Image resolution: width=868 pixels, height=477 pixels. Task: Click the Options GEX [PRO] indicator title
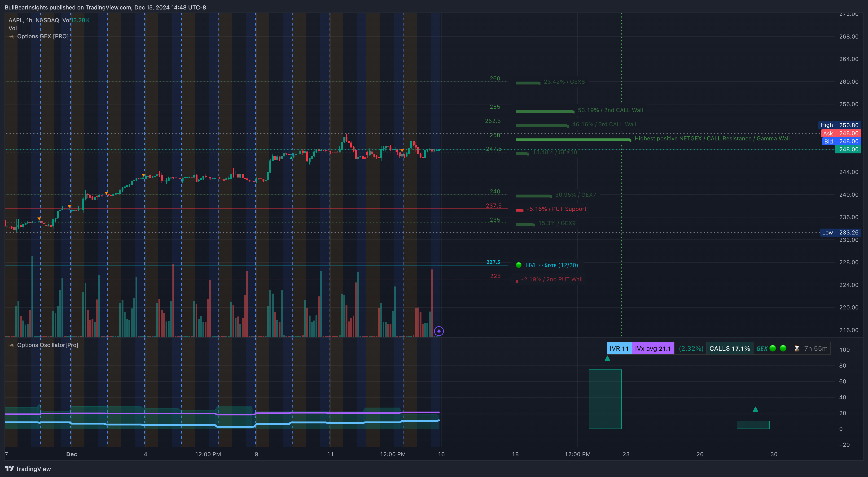(x=43, y=36)
